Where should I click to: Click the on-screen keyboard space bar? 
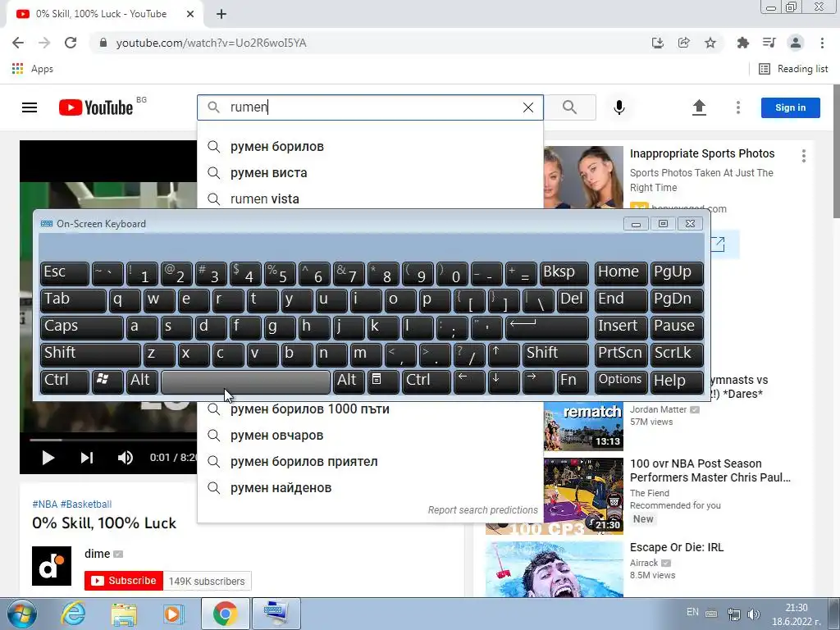pos(245,381)
